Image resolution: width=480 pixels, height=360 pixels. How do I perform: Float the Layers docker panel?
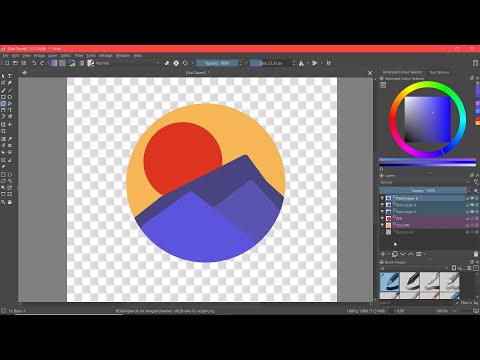click(x=472, y=175)
